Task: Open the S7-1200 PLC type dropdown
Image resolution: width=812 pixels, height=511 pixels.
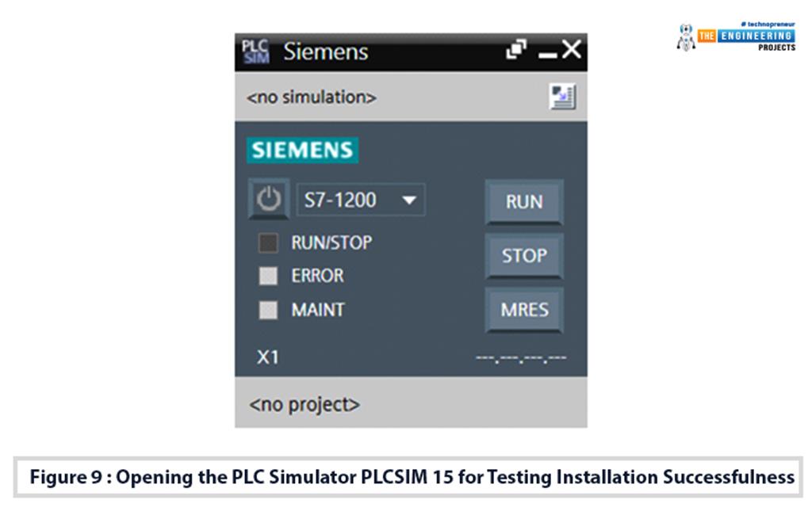Action: 361,200
